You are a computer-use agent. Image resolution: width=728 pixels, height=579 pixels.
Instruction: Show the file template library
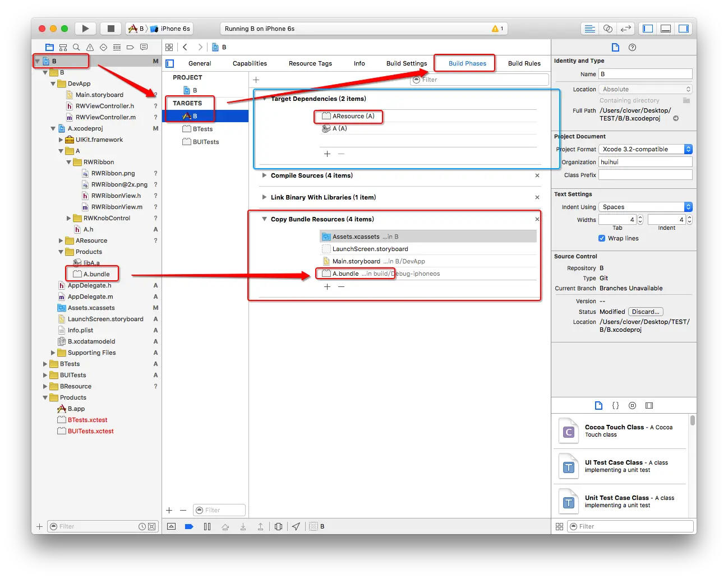click(x=598, y=405)
